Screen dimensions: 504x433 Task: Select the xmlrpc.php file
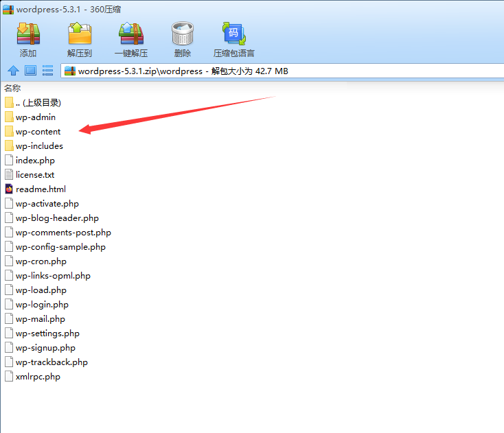pos(38,377)
